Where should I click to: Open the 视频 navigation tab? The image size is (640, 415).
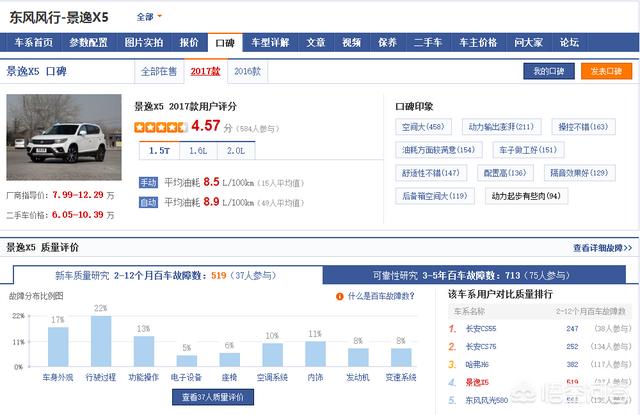coord(351,42)
